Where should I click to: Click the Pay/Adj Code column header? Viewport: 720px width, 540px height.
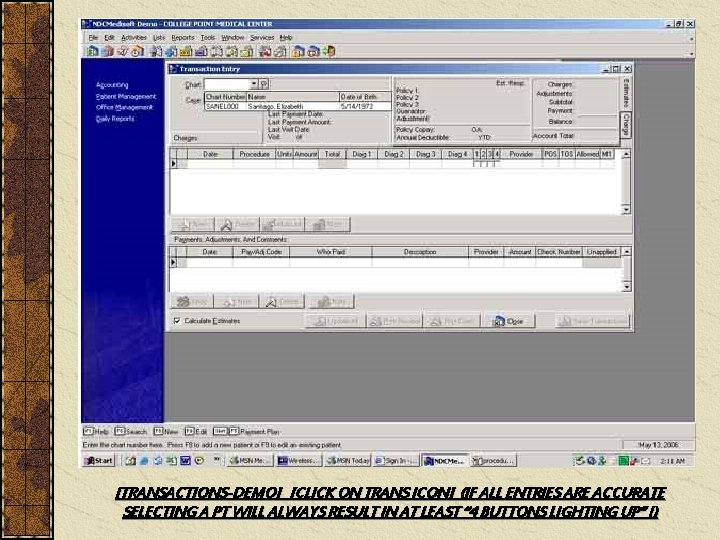point(261,252)
